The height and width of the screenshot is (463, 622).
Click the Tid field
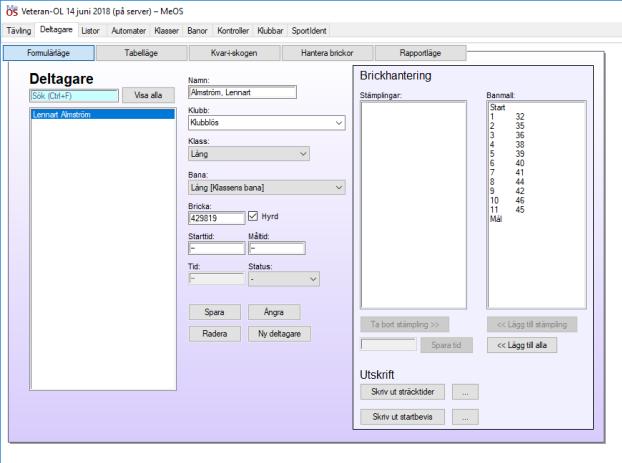[x=217, y=279]
